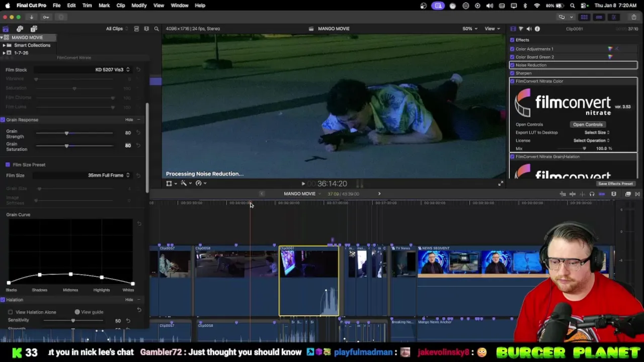Viewport: 644px width, 362px height.
Task: Open the Select Operation dropdown
Action: [591, 140]
